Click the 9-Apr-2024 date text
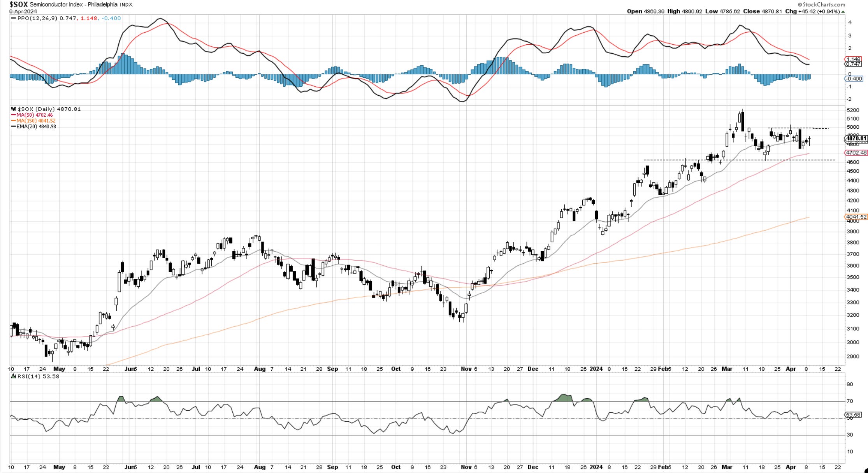This screenshot has width=868, height=473. tap(23, 12)
